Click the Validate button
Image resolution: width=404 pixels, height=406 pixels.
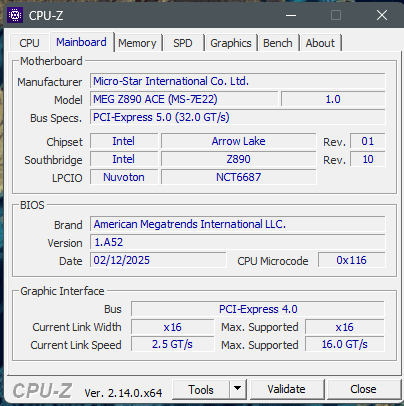pos(286,389)
